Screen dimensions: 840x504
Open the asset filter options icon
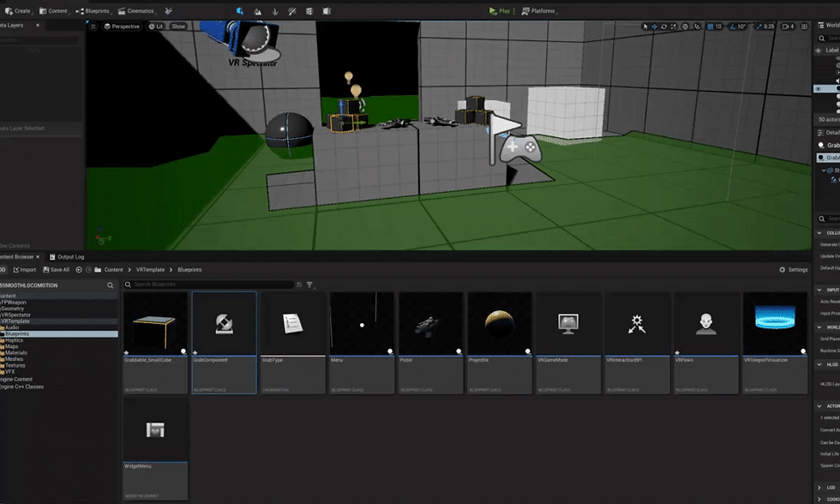point(309,285)
